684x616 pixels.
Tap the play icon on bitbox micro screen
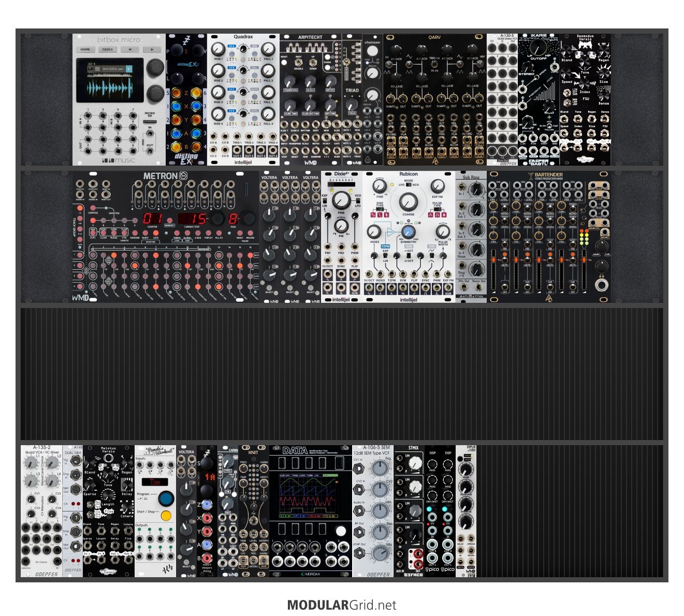click(x=129, y=68)
